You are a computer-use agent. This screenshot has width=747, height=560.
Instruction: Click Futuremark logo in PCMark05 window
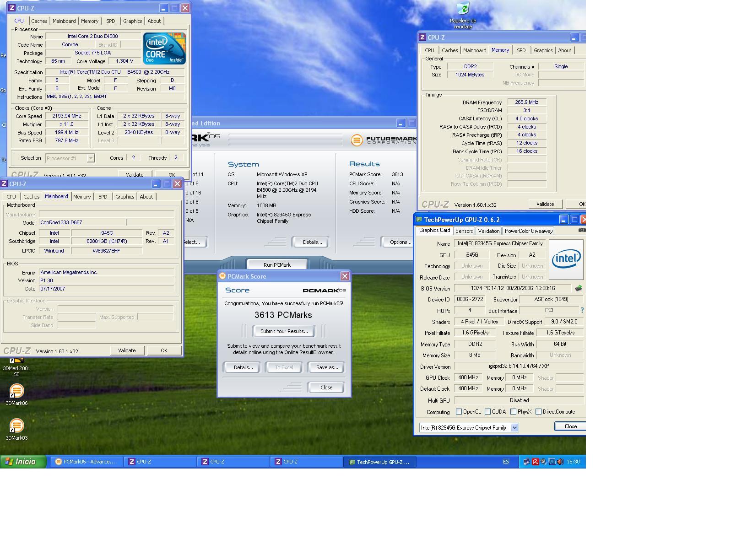coord(384,140)
